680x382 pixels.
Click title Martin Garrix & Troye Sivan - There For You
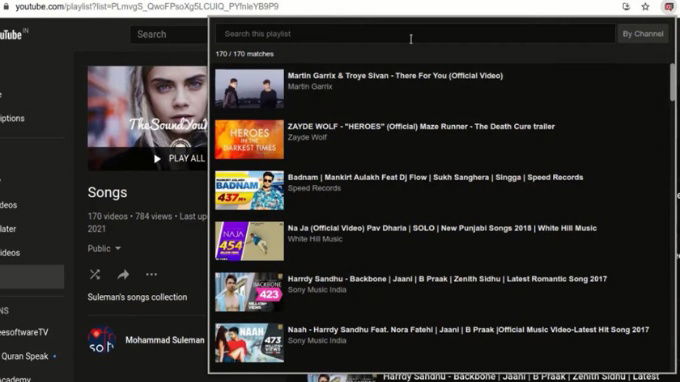pyautogui.click(x=395, y=75)
